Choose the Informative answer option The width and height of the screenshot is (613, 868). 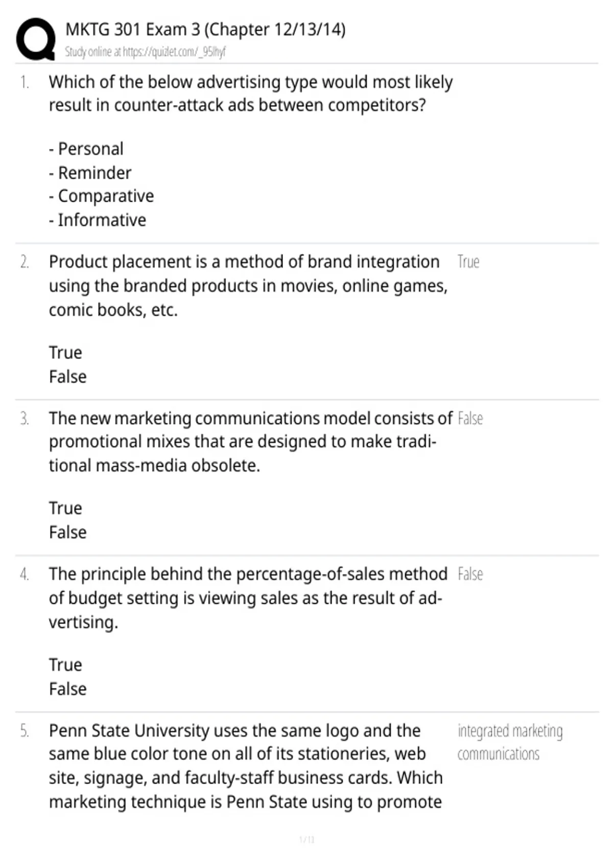pos(98,220)
